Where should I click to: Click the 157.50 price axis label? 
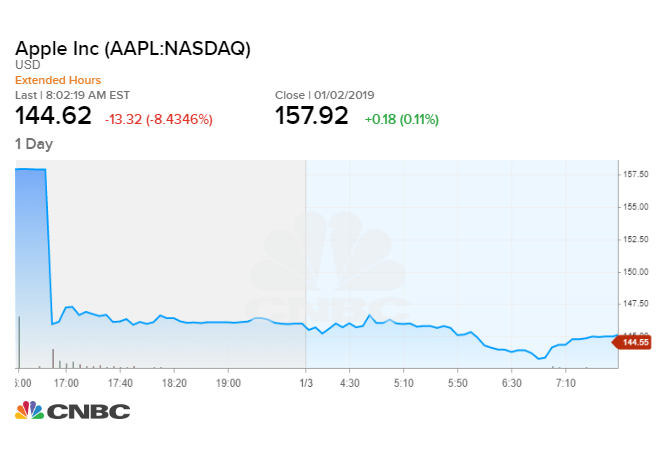coord(637,173)
